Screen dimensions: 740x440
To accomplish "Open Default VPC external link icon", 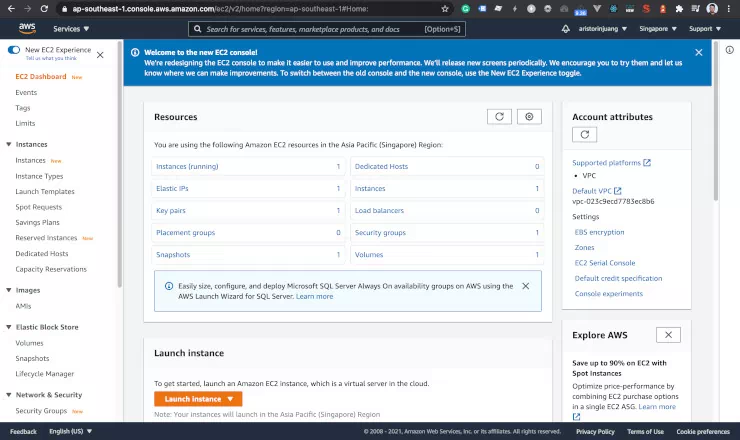I will coord(617,191).
